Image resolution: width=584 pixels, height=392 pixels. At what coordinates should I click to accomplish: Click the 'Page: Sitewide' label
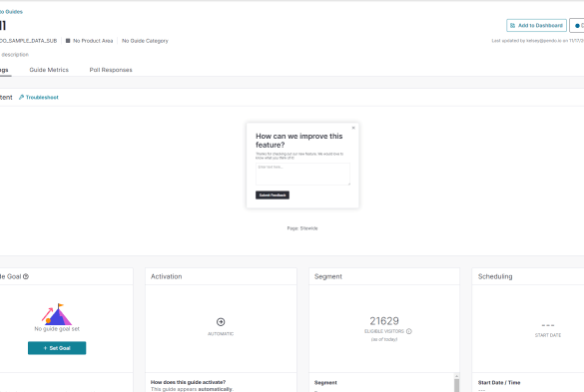(302, 228)
